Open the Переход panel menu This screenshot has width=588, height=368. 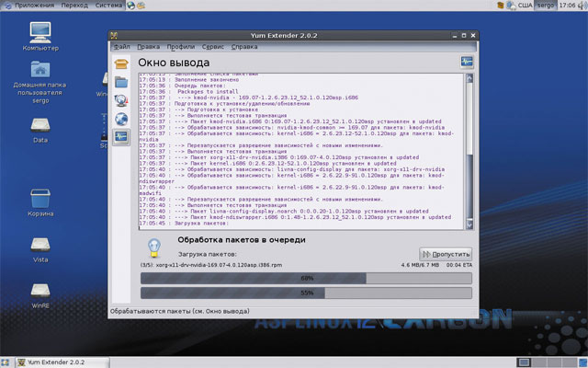coord(74,6)
